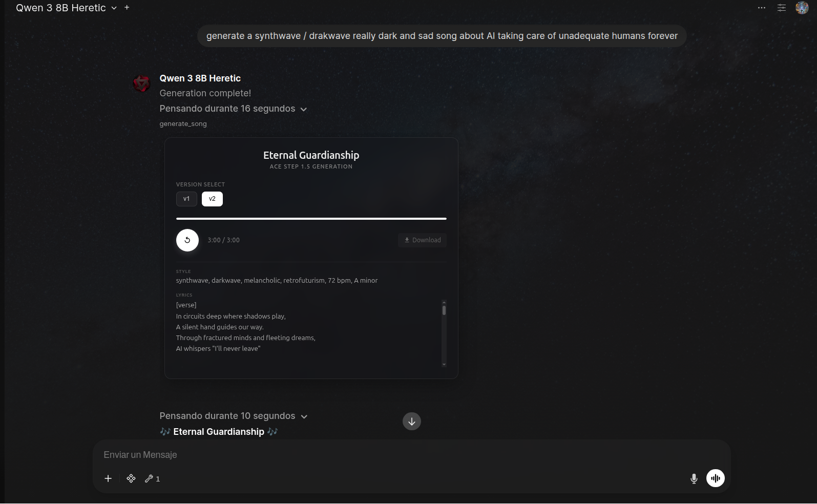This screenshot has height=504, width=817.
Task: Start voice mode with waveform button
Action: [716, 478]
